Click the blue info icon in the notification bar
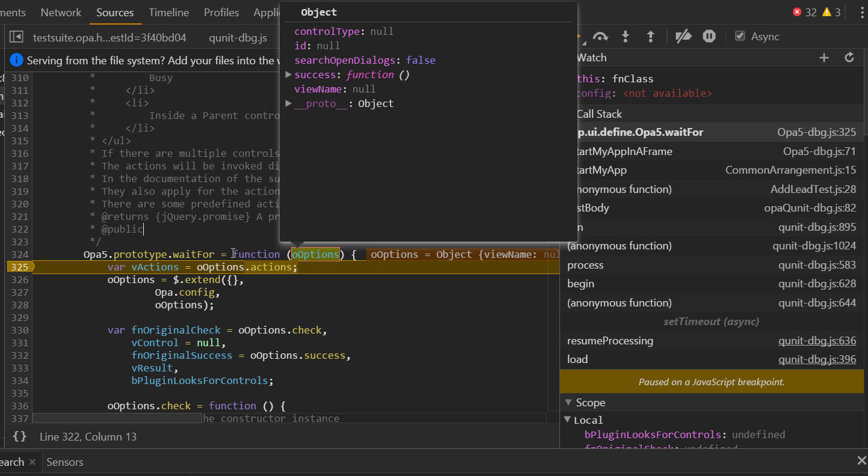The image size is (868, 476). [x=17, y=61]
